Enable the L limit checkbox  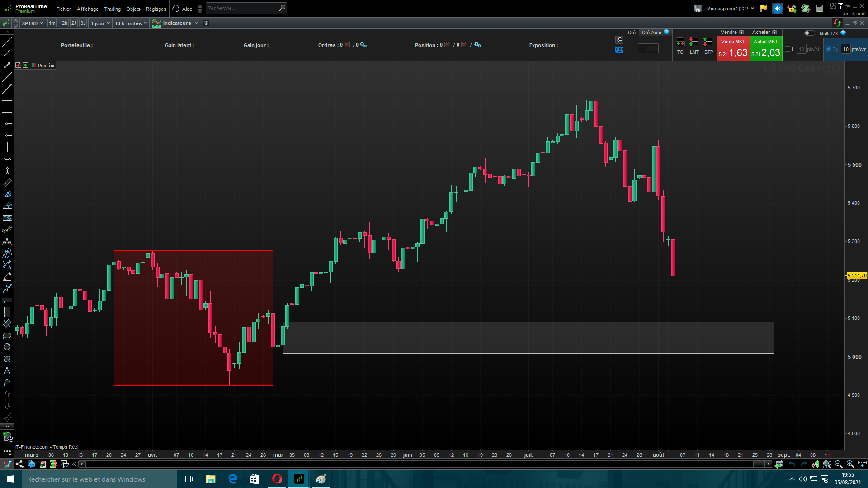[x=788, y=49]
